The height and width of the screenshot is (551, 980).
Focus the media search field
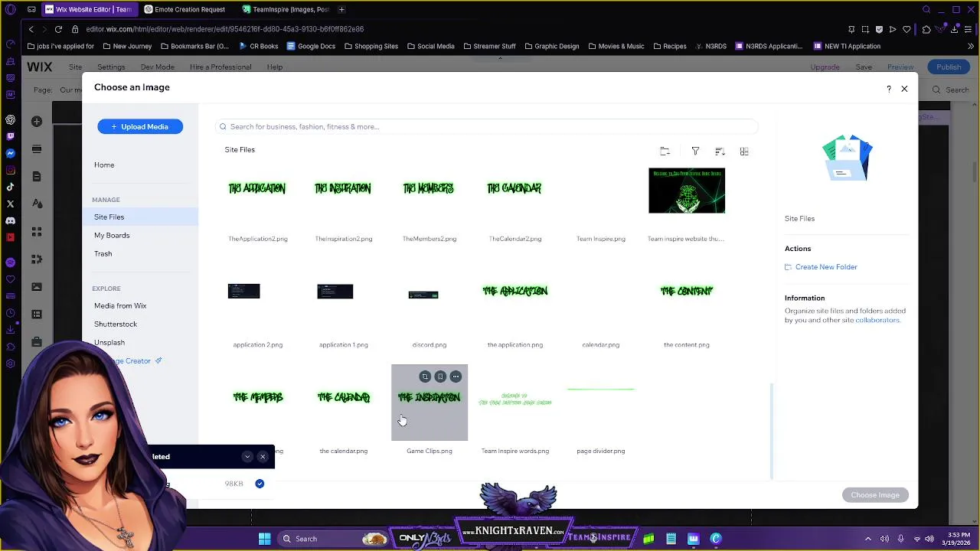[487, 127]
